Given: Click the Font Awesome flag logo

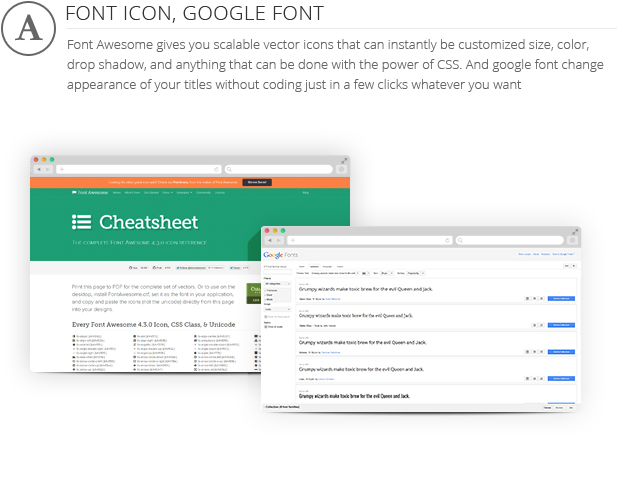Looking at the screenshot, I should 74,192.
